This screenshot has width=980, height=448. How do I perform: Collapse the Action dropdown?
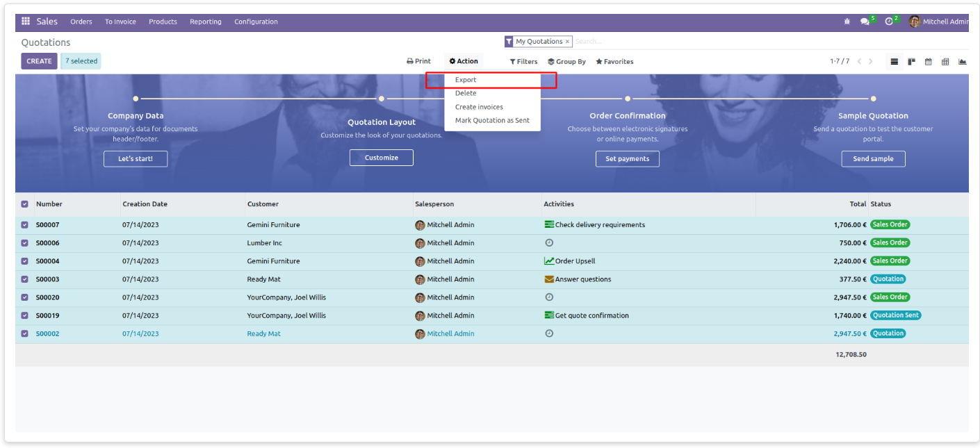pyautogui.click(x=464, y=61)
